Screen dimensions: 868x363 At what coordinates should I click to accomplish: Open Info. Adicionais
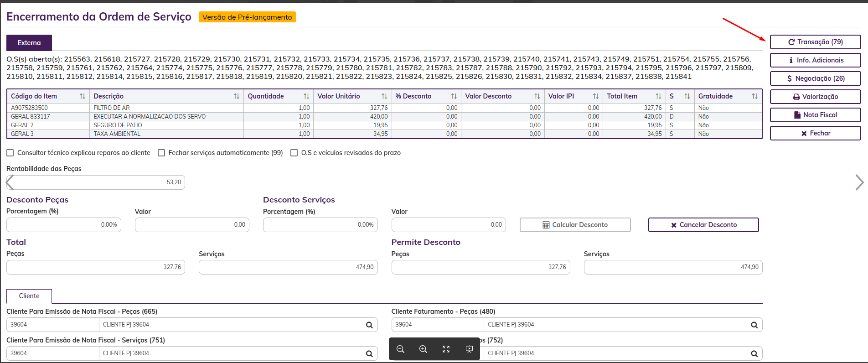click(x=816, y=60)
